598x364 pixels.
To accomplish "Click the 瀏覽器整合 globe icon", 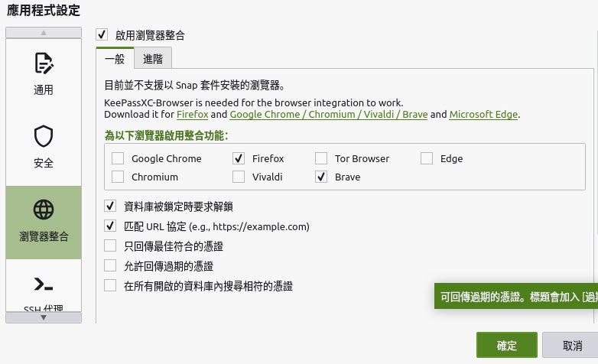I will click(44, 210).
